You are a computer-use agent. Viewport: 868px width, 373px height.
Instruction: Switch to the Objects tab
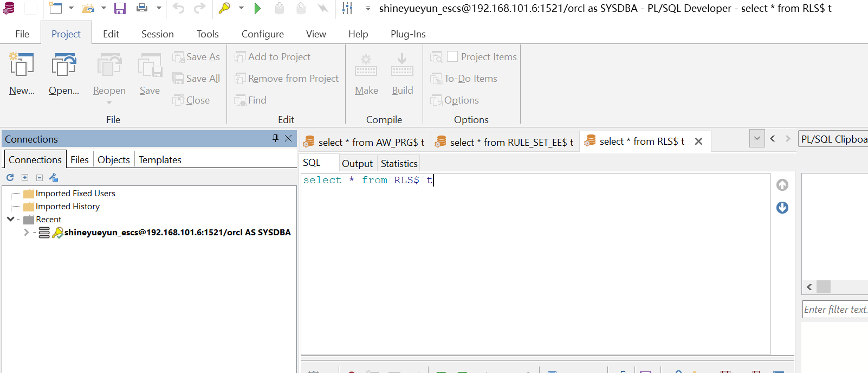114,160
